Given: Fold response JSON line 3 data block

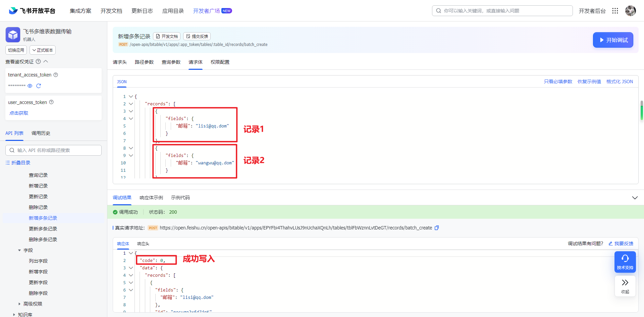Looking at the screenshot, I should [x=131, y=268].
